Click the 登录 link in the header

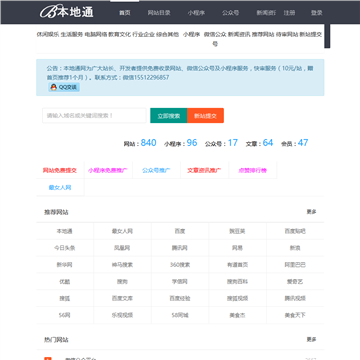[317, 13]
